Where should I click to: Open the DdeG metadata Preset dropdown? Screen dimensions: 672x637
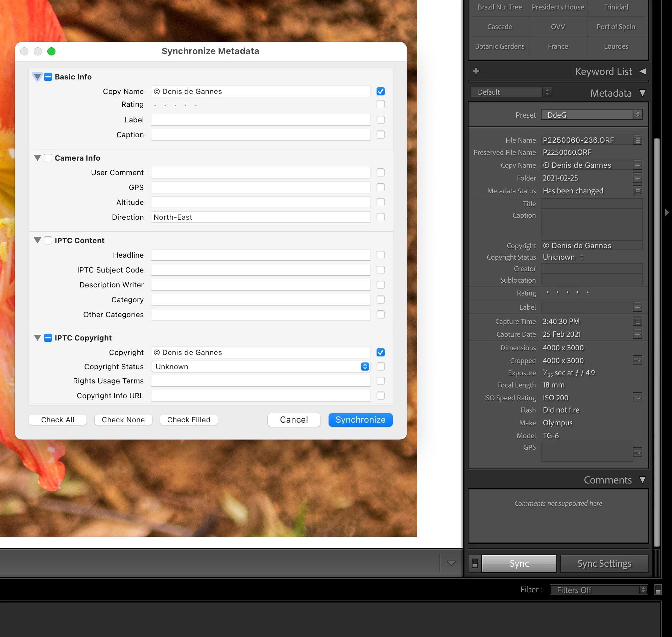tap(592, 115)
